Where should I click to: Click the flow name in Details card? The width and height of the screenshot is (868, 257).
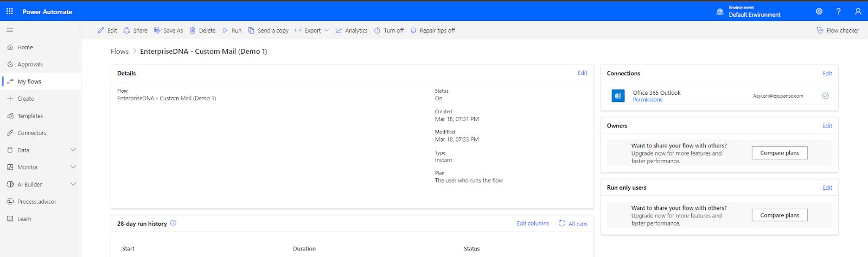(167, 99)
